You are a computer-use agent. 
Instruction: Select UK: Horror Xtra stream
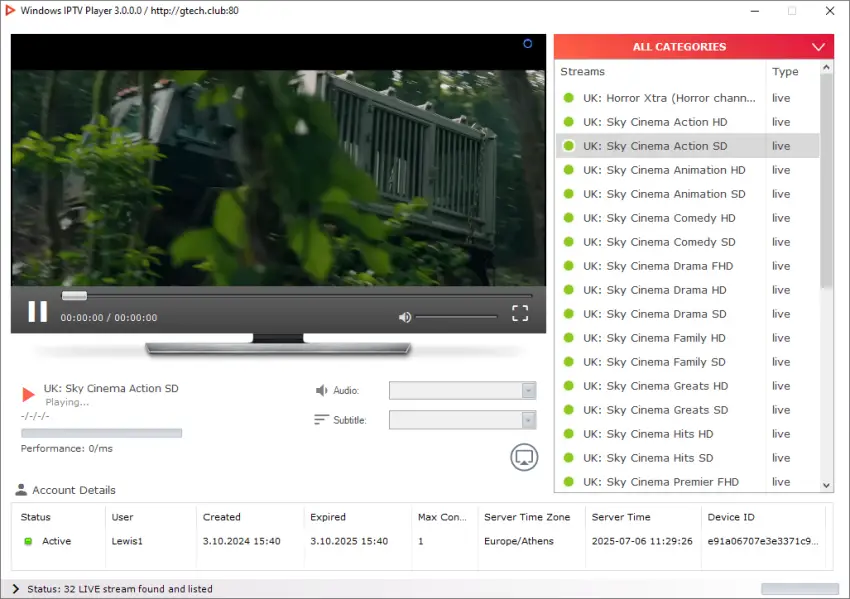click(687, 98)
